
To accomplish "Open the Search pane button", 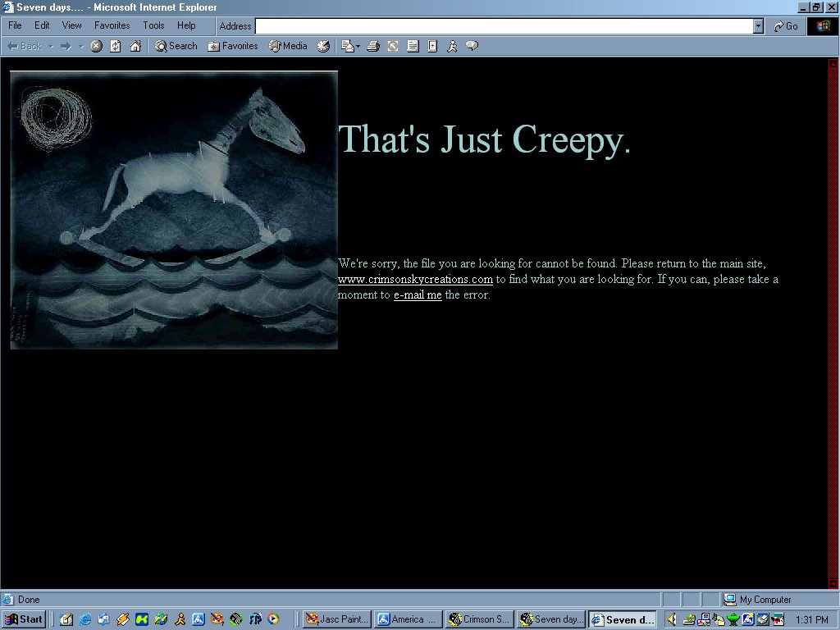I will [x=176, y=46].
